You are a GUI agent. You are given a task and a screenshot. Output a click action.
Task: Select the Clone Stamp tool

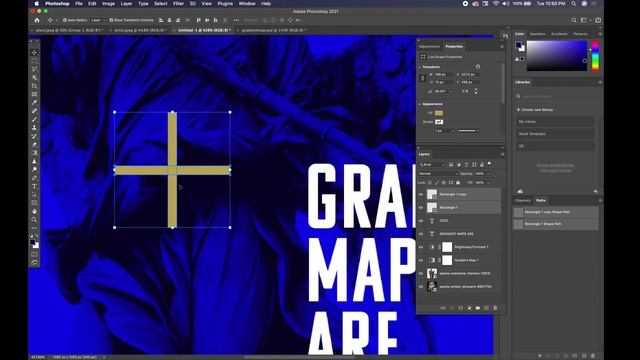pos(34,128)
